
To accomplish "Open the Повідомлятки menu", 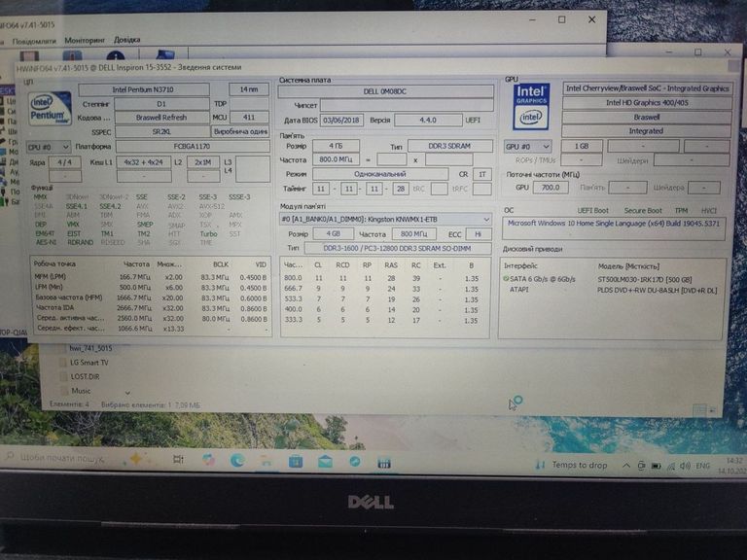I will tap(35, 41).
